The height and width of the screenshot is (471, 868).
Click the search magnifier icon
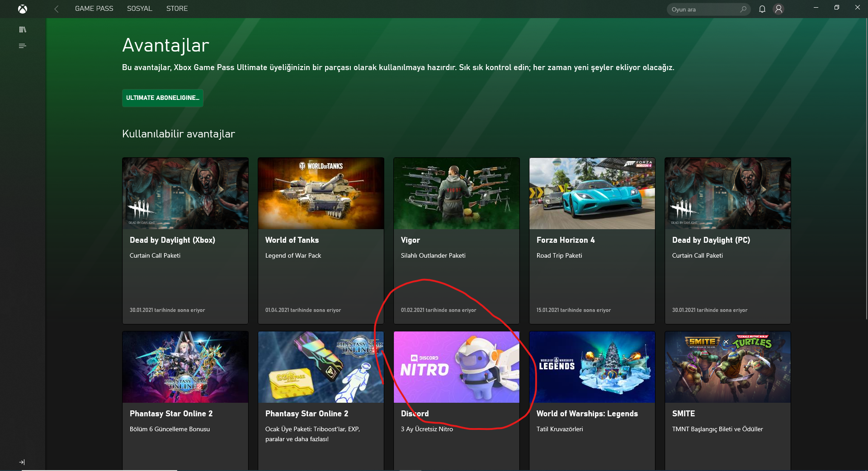click(x=743, y=9)
